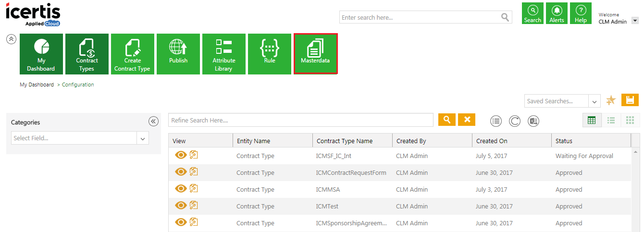This screenshot has width=644, height=232.
Task: Open the Create Contract Type tile
Action: pyautogui.click(x=133, y=54)
